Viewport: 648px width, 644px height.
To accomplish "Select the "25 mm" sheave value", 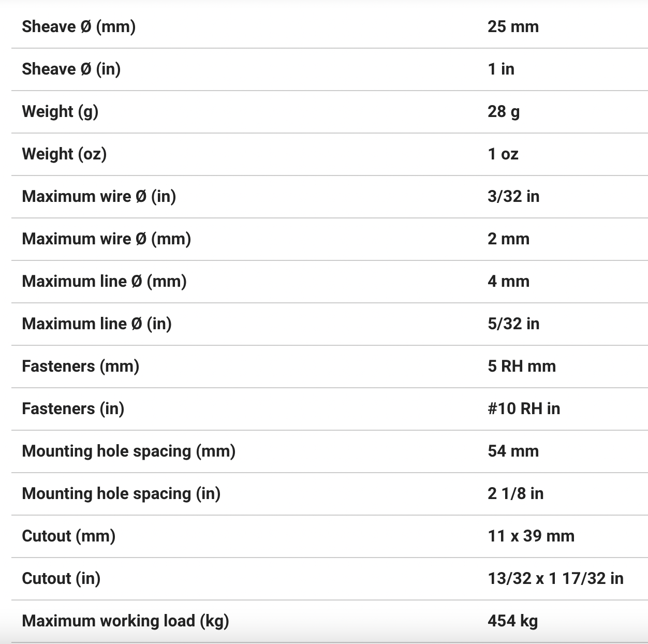I will pyautogui.click(x=513, y=26).
